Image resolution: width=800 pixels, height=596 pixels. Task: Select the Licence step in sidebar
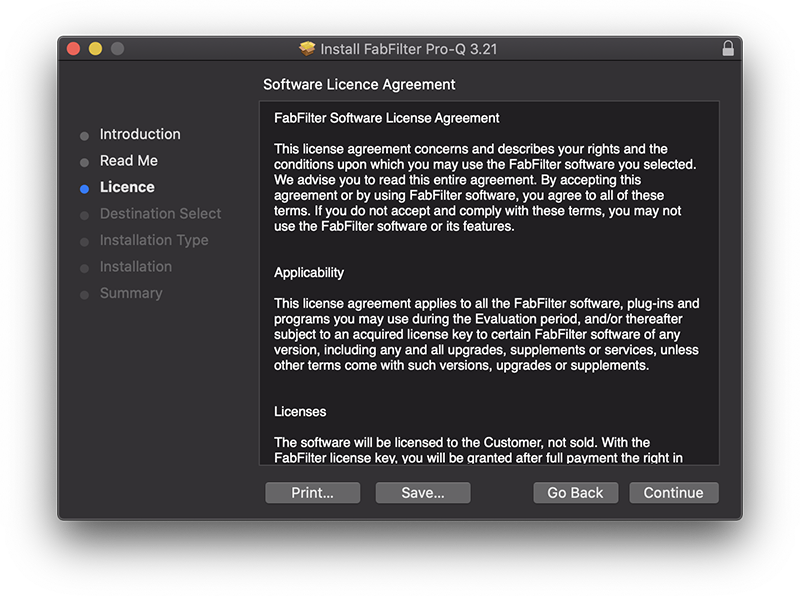(x=127, y=187)
